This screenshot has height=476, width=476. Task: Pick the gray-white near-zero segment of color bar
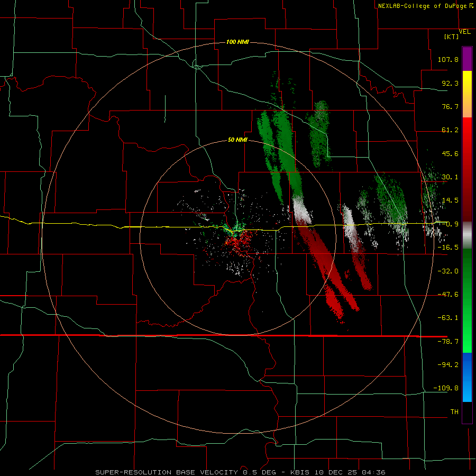pyautogui.click(x=467, y=235)
